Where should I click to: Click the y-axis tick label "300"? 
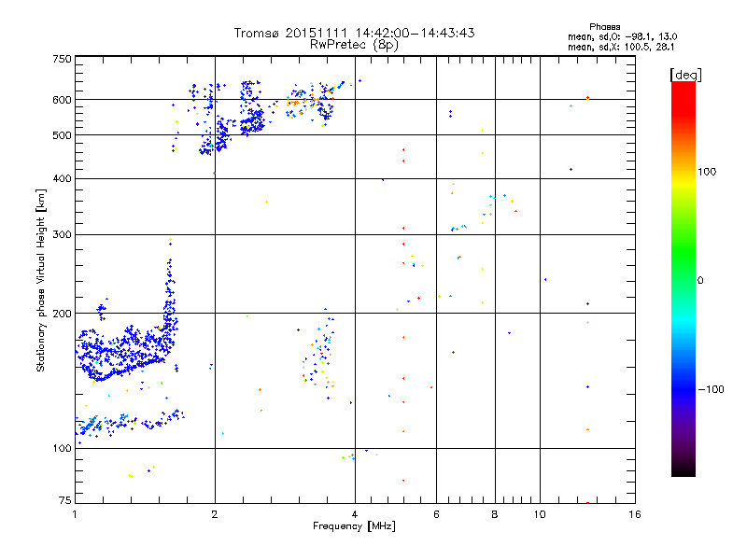(62, 235)
